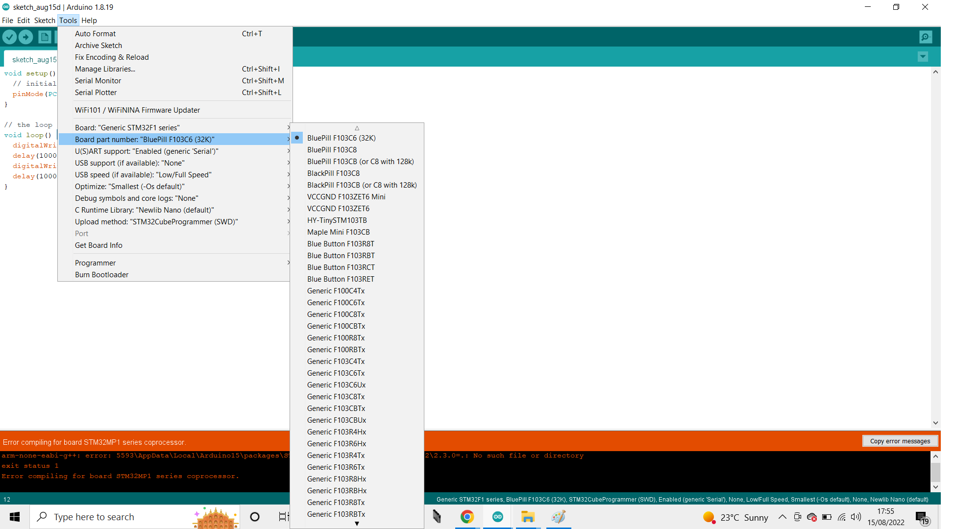Click Get Board Info menu entry

point(175,245)
